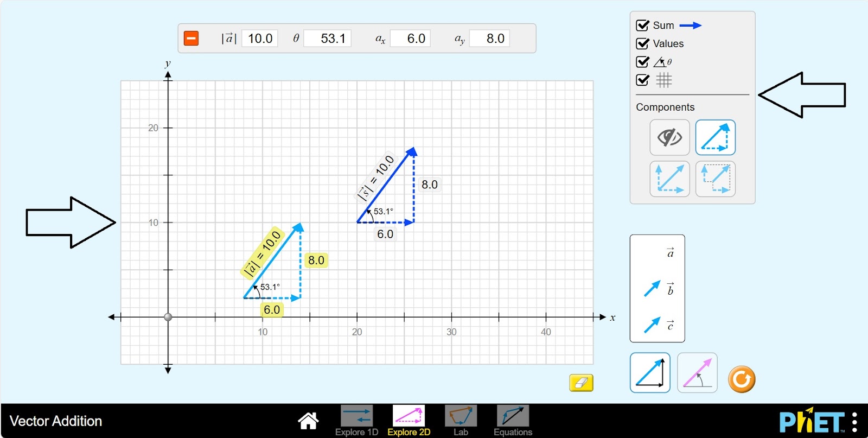Switch to Cartesian vector mode button
This screenshot has height=438, width=868.
[650, 373]
